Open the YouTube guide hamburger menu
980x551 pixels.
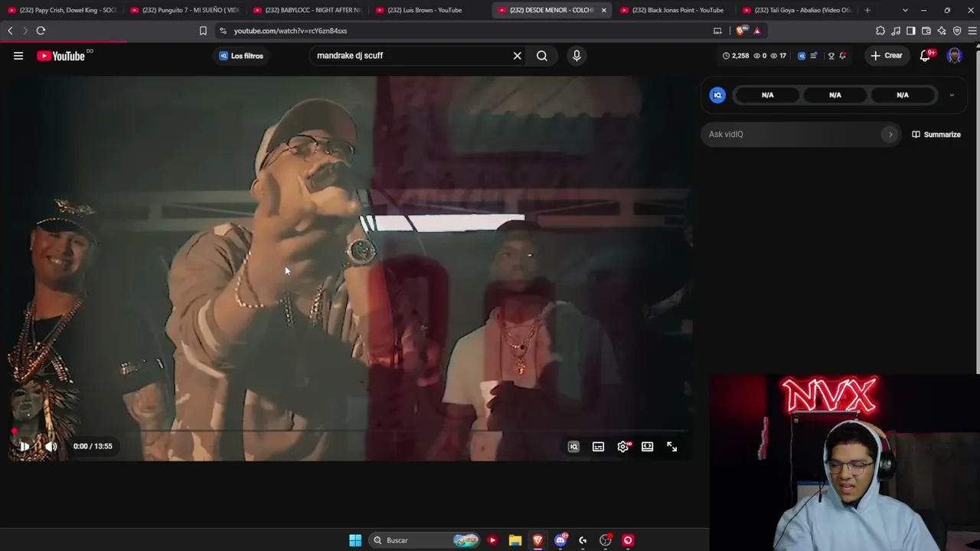(x=18, y=56)
